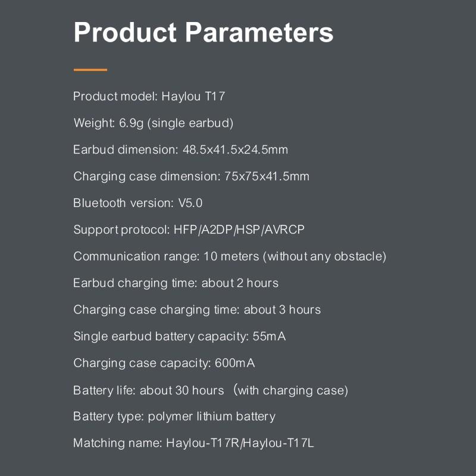Select the Communication range 10 meters line

(x=230, y=256)
